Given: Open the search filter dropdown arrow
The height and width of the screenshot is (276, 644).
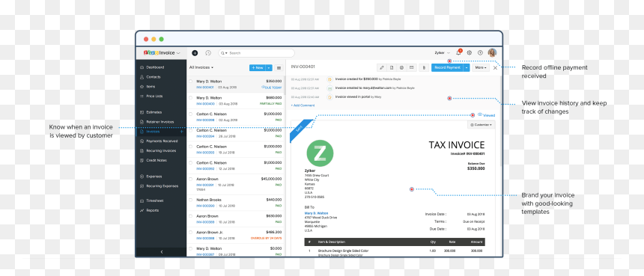Looking at the screenshot, I should (x=227, y=53).
